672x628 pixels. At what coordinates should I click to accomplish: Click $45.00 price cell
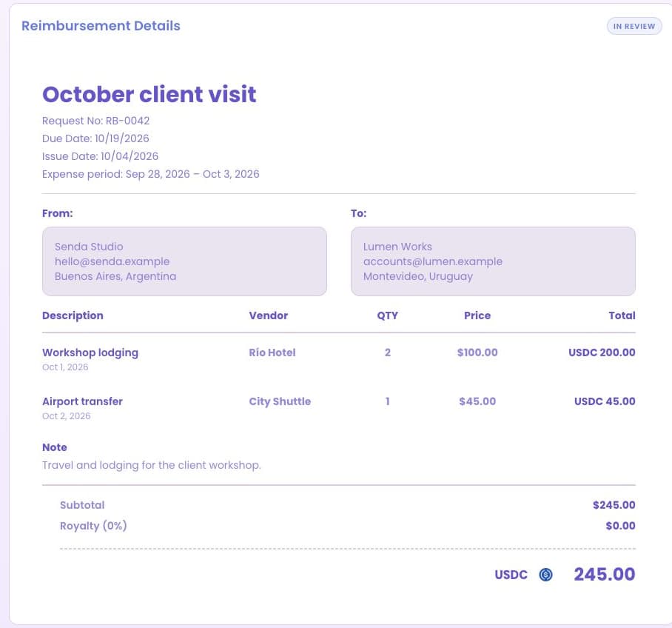click(x=477, y=401)
